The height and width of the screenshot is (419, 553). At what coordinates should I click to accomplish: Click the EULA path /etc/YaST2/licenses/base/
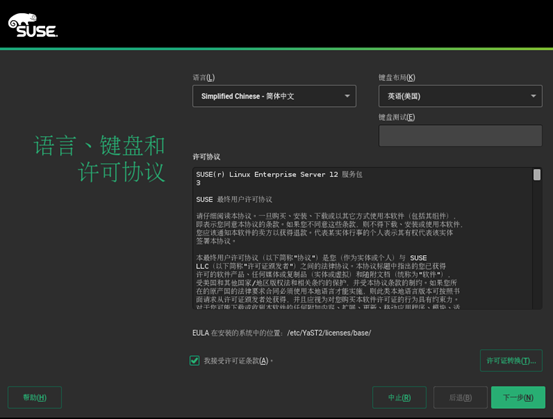pos(329,333)
